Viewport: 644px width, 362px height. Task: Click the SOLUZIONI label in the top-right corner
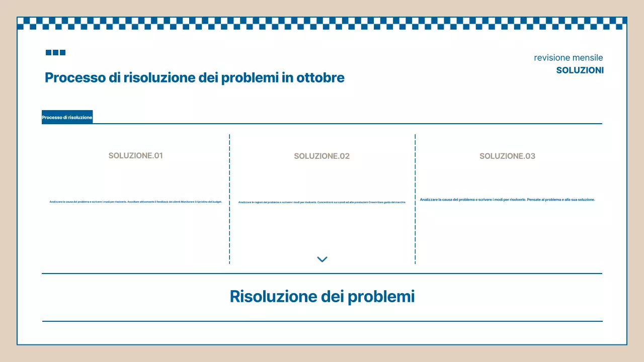580,70
